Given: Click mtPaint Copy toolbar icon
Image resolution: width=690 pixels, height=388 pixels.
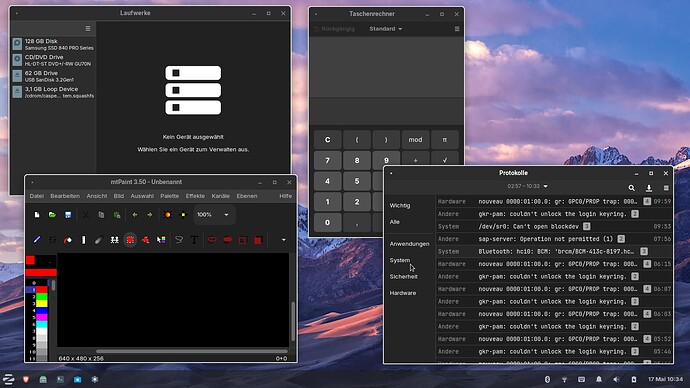Looking at the screenshot, I should click(101, 215).
